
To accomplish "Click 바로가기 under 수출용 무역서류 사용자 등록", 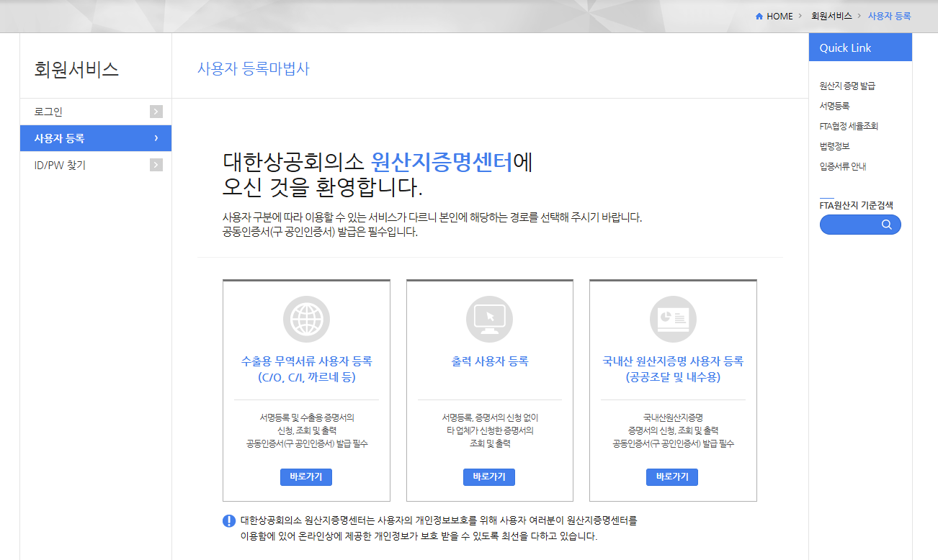I will [x=306, y=477].
